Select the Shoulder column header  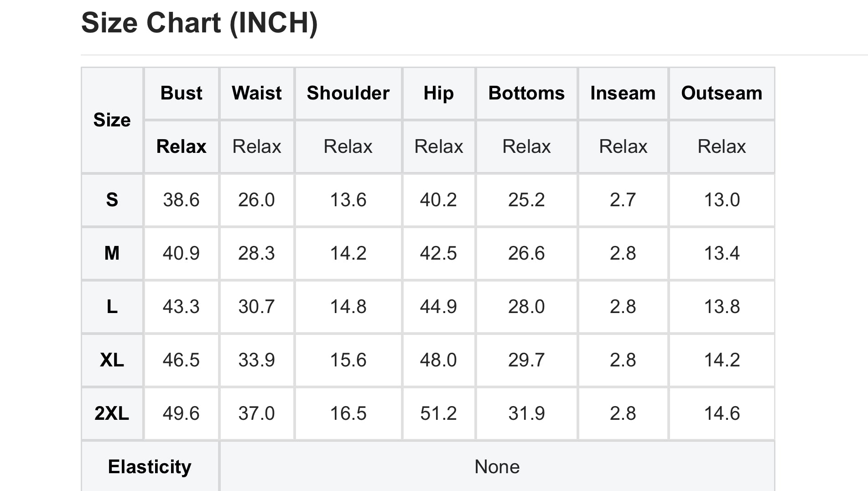348,93
